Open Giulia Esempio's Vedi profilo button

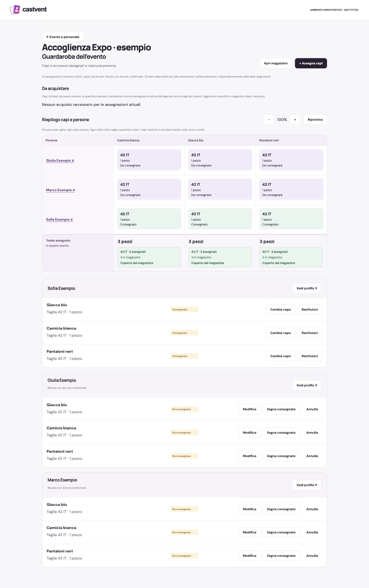[x=307, y=385]
